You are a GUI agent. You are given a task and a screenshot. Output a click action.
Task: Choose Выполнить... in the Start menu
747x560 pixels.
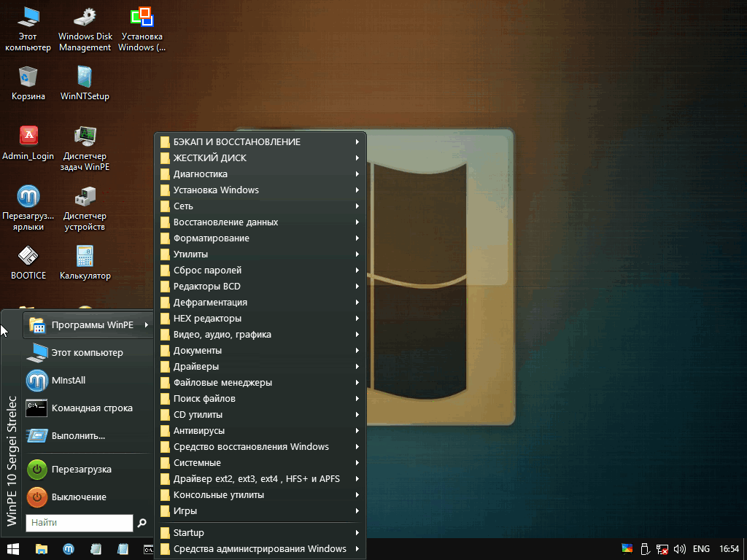[88, 436]
